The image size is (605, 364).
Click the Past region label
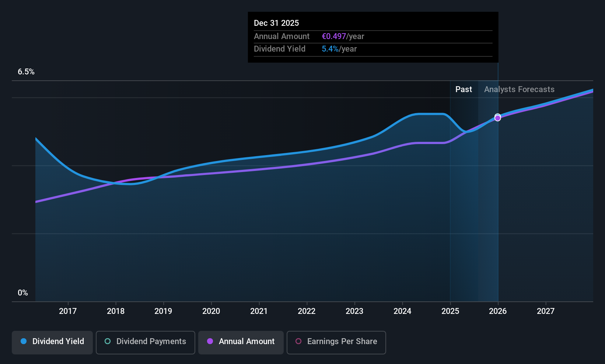[464, 90]
